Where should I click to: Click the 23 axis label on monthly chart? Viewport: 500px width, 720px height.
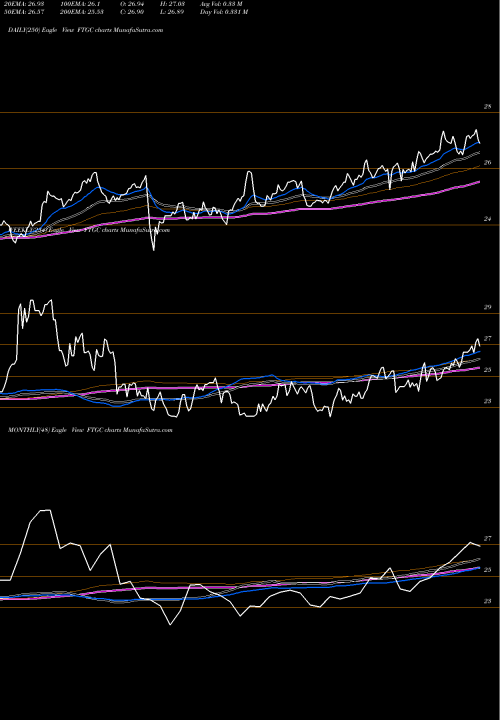pos(488,601)
